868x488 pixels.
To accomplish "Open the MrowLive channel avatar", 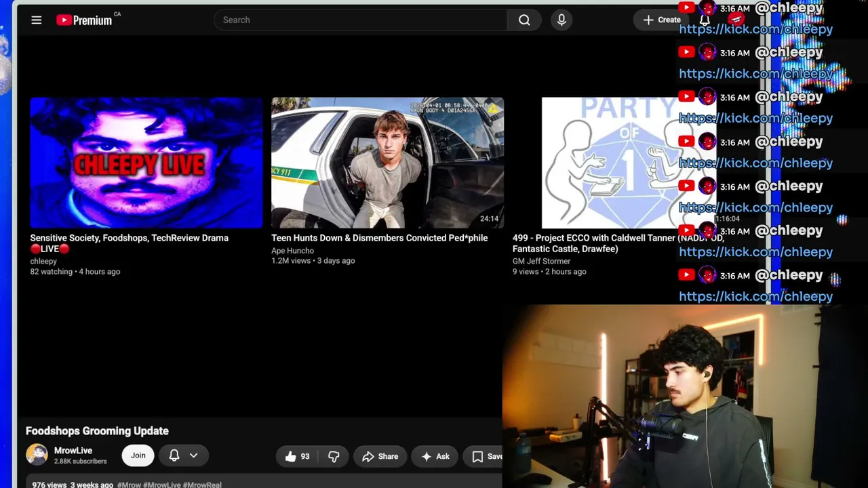I will [37, 455].
